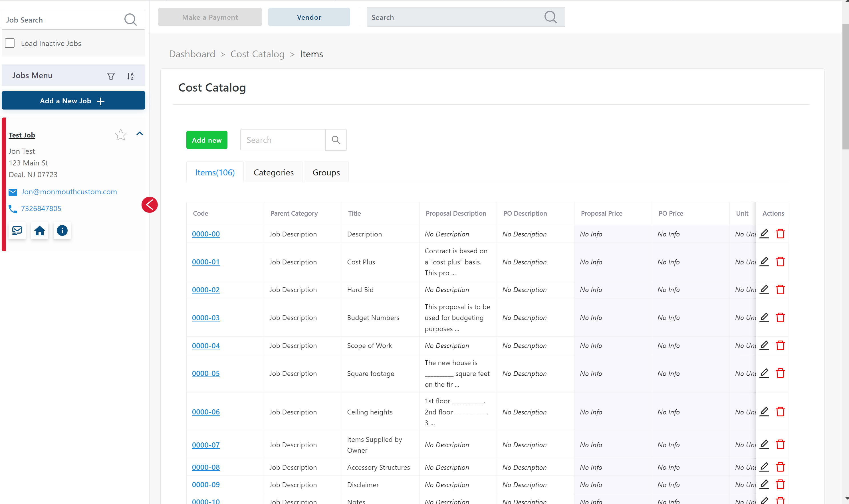Image resolution: width=849 pixels, height=504 pixels.
Task: Open item code 0000-05 link
Action: tap(205, 373)
